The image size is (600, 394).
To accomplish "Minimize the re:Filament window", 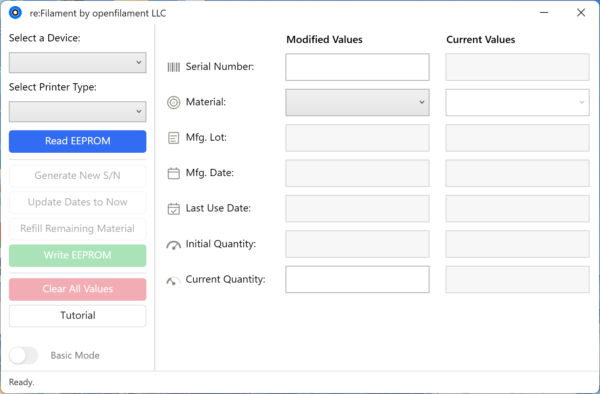I will pos(544,13).
